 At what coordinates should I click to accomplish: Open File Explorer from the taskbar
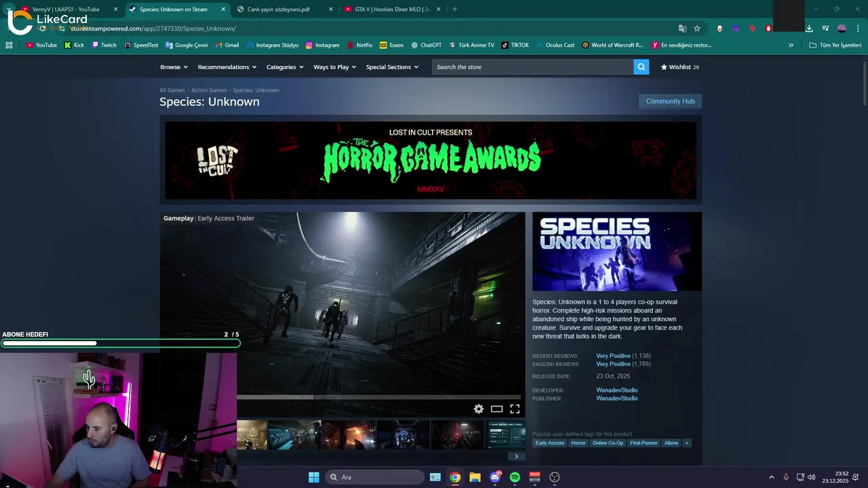coord(475,477)
